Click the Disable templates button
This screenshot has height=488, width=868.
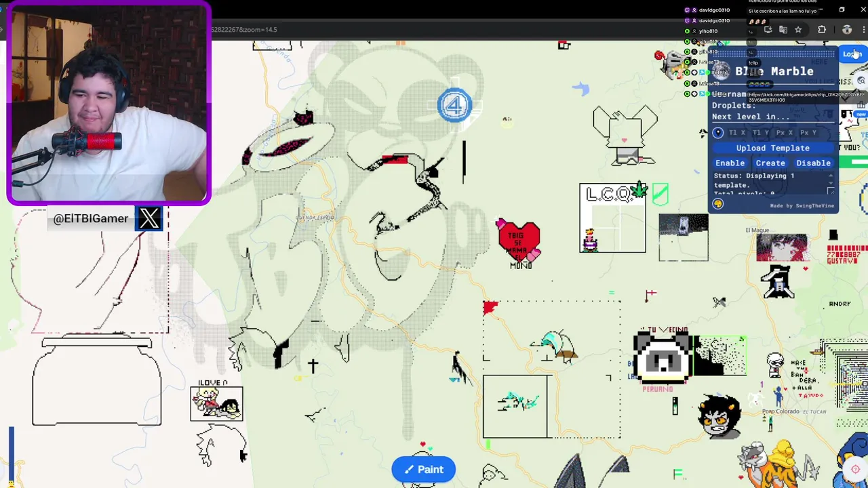[813, 163]
